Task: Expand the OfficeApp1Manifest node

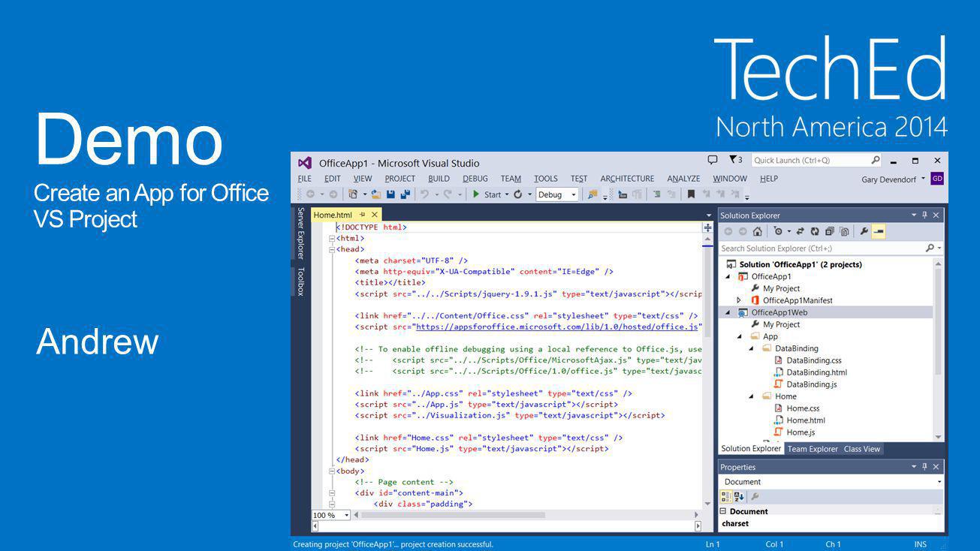Action: (740, 300)
